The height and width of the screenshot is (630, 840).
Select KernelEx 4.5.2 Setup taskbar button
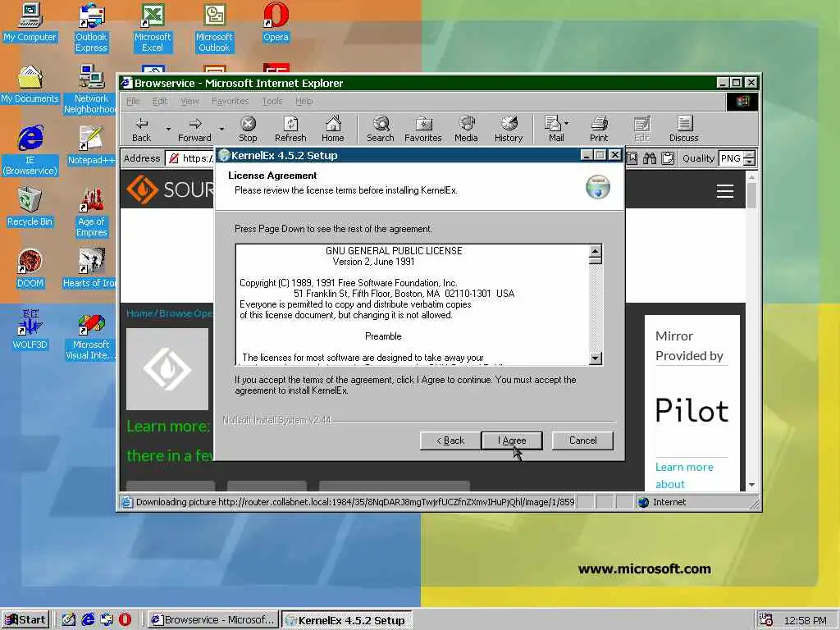pyautogui.click(x=347, y=620)
